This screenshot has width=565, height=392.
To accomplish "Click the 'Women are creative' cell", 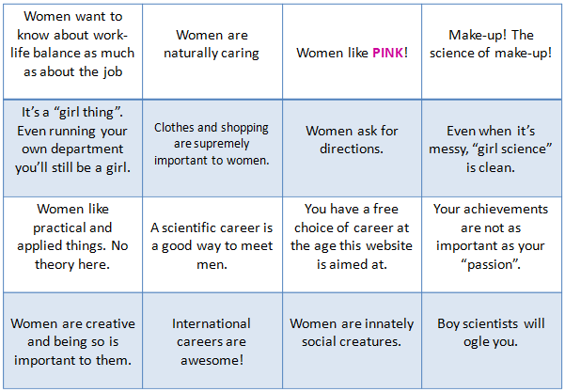I will tap(72, 340).
